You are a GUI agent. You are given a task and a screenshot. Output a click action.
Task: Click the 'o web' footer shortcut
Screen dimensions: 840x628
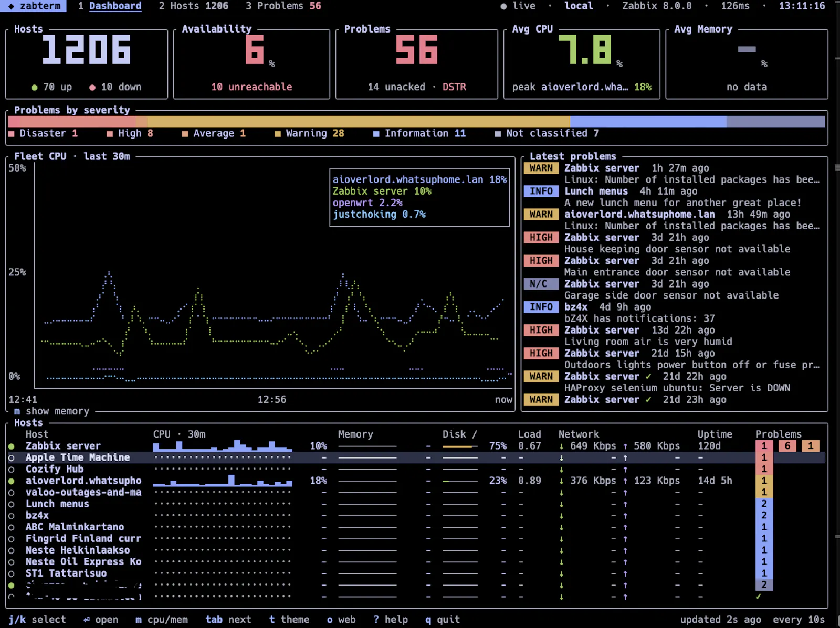click(341, 620)
